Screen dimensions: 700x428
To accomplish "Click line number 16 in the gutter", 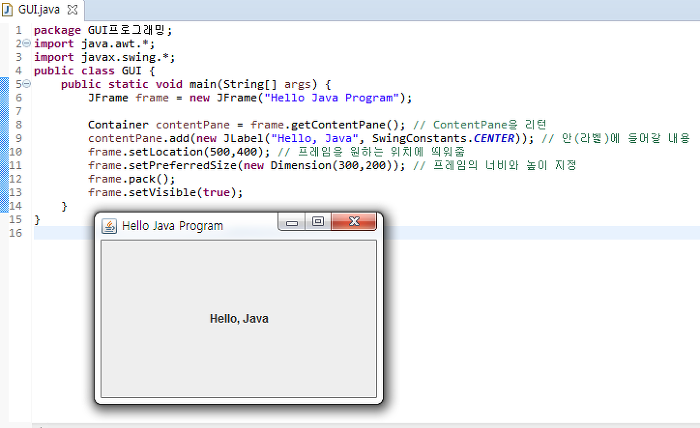I will [15, 233].
